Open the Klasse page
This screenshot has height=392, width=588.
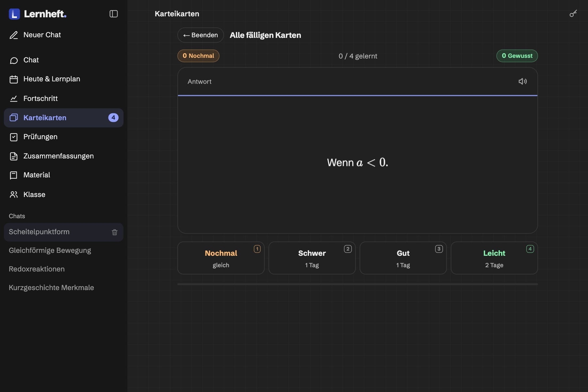point(64,194)
